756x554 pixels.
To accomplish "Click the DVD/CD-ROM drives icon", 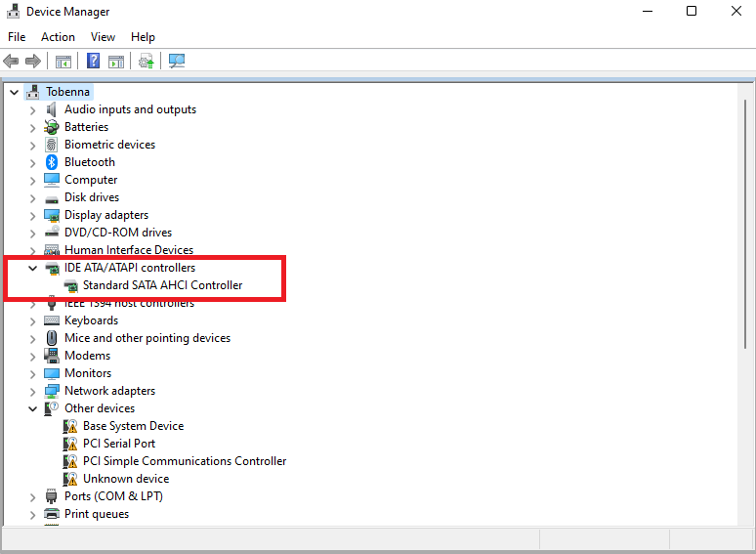I will tap(52, 232).
